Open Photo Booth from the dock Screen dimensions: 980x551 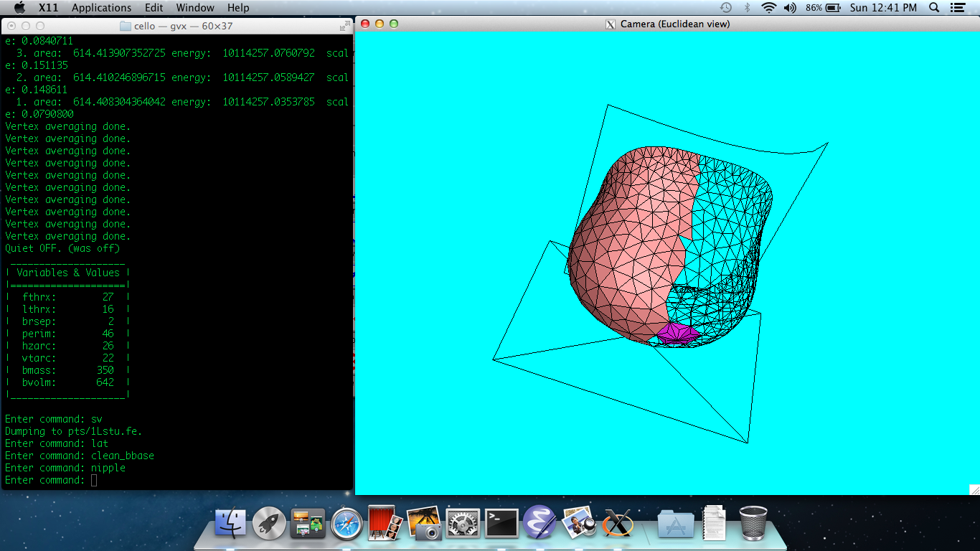pyautogui.click(x=385, y=523)
